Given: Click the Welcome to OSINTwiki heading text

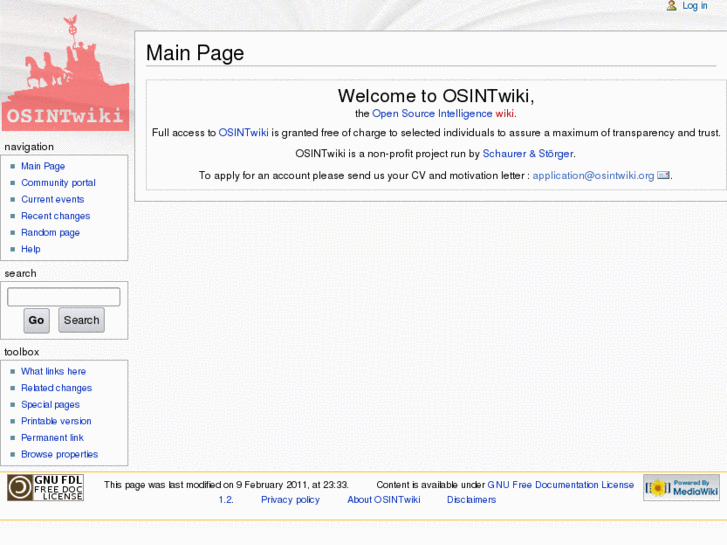Looking at the screenshot, I should [436, 96].
